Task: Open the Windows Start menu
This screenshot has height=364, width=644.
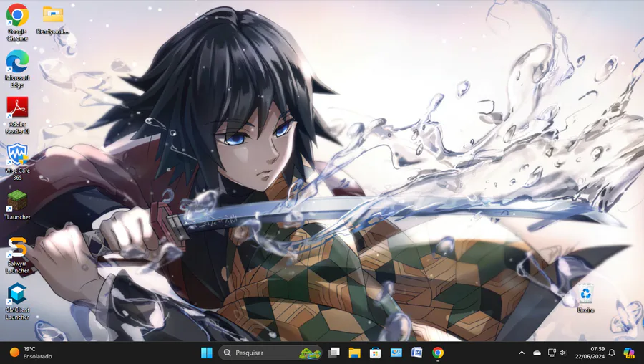Action: tap(207, 353)
